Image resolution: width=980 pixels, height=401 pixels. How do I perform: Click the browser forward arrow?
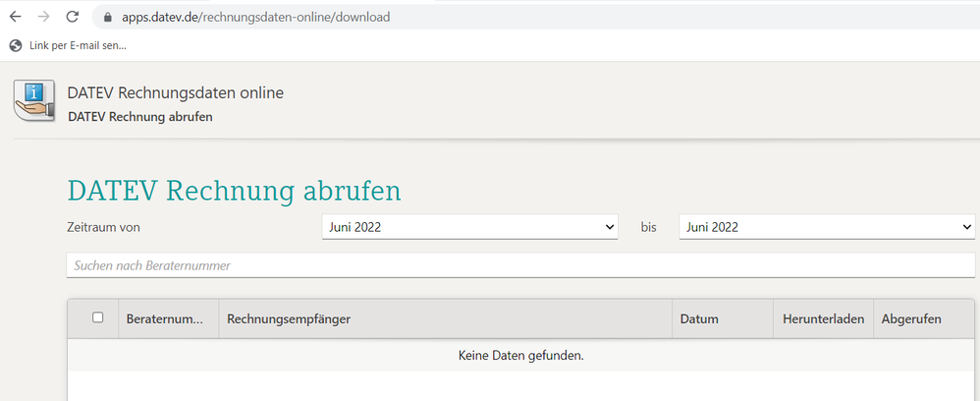click(x=43, y=17)
